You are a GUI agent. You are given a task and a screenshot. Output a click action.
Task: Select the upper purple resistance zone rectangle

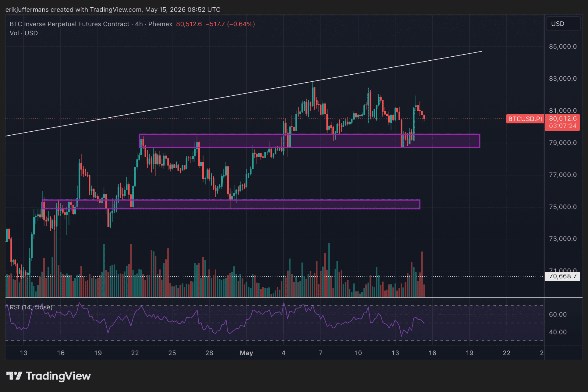309,141
